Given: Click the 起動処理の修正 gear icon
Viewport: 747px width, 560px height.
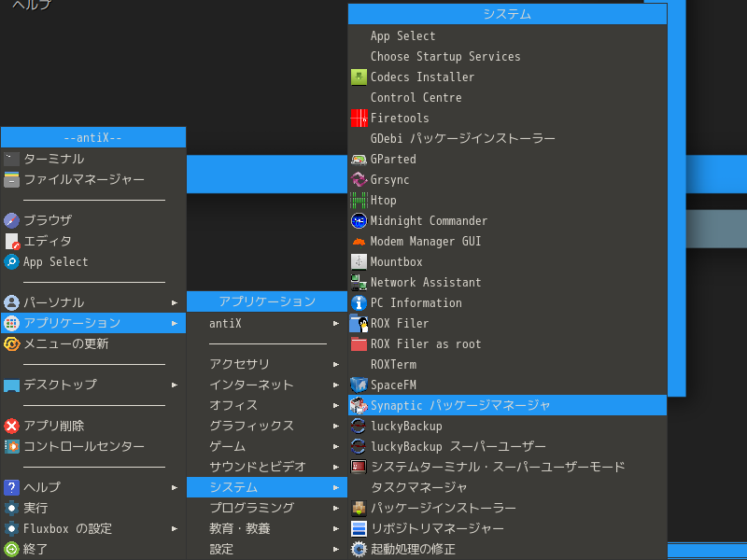Looking at the screenshot, I should pos(359,549).
